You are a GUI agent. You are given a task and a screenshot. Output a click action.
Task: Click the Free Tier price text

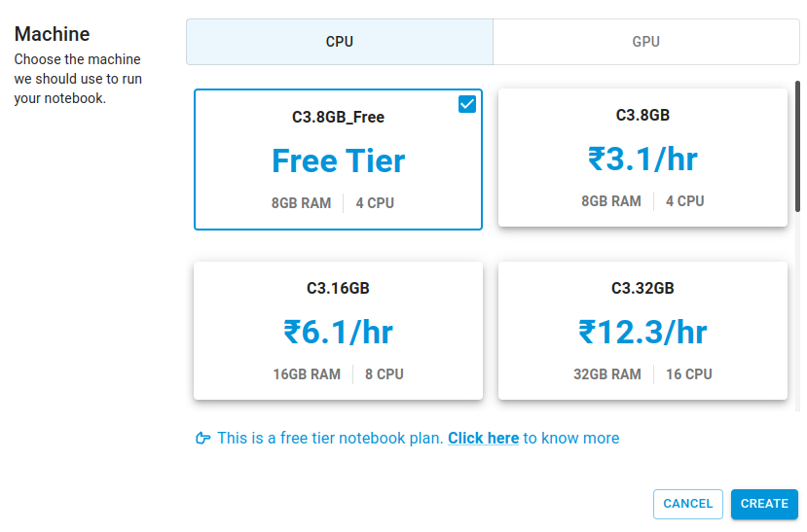[x=338, y=160]
